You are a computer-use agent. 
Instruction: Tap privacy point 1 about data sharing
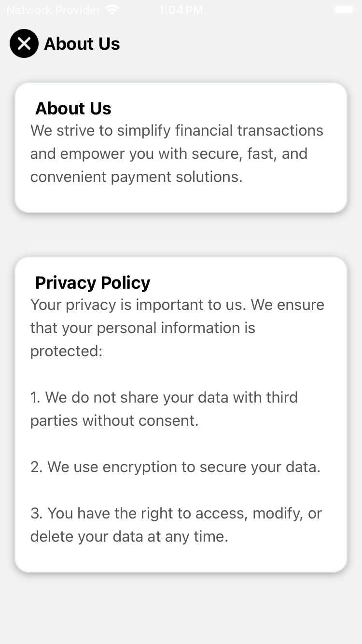pyautogui.click(x=164, y=398)
